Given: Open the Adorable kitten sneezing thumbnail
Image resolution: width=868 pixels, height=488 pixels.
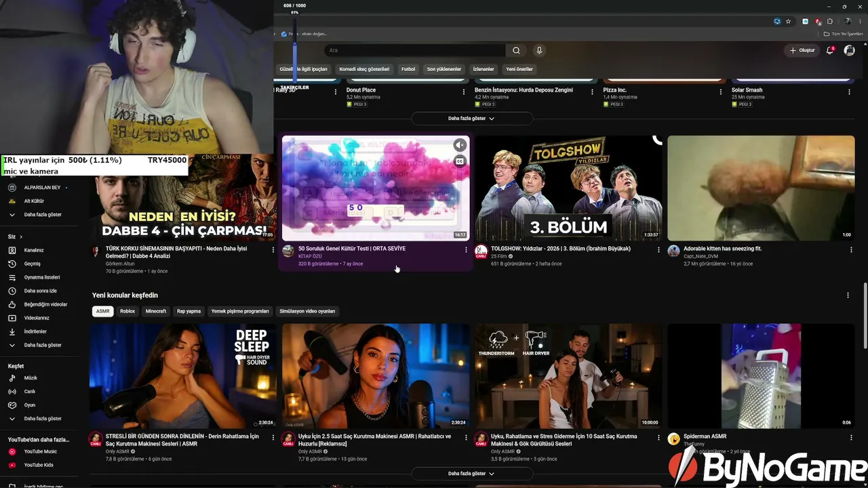Looking at the screenshot, I should (x=761, y=188).
